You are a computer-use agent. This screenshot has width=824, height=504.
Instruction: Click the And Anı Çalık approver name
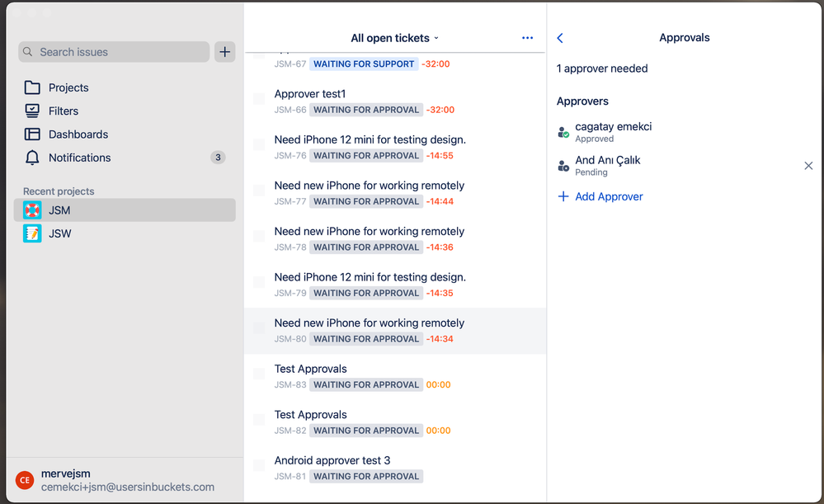[608, 160]
